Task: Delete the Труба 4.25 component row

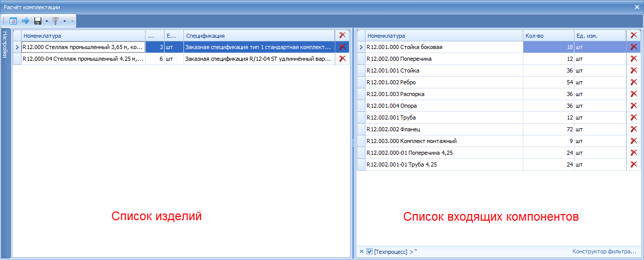Action: coord(634,164)
